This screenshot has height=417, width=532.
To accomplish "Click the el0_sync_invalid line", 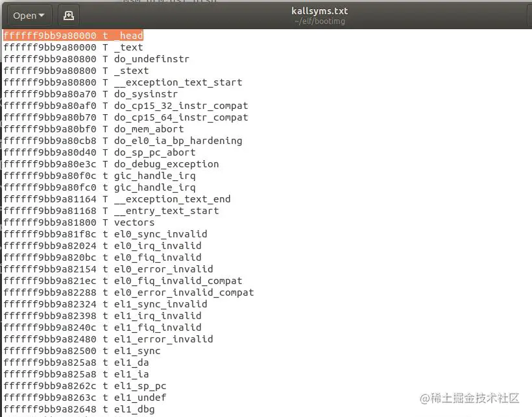I will (105, 234).
